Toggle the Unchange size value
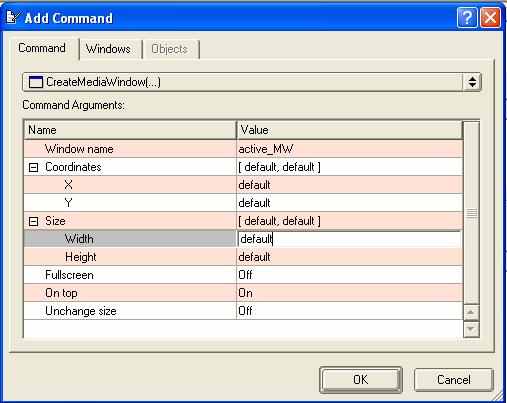The image size is (507, 403). pyautogui.click(x=349, y=311)
